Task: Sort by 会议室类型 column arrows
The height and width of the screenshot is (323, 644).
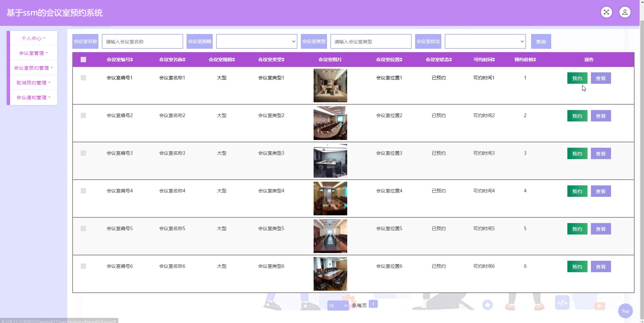Action: (283, 60)
